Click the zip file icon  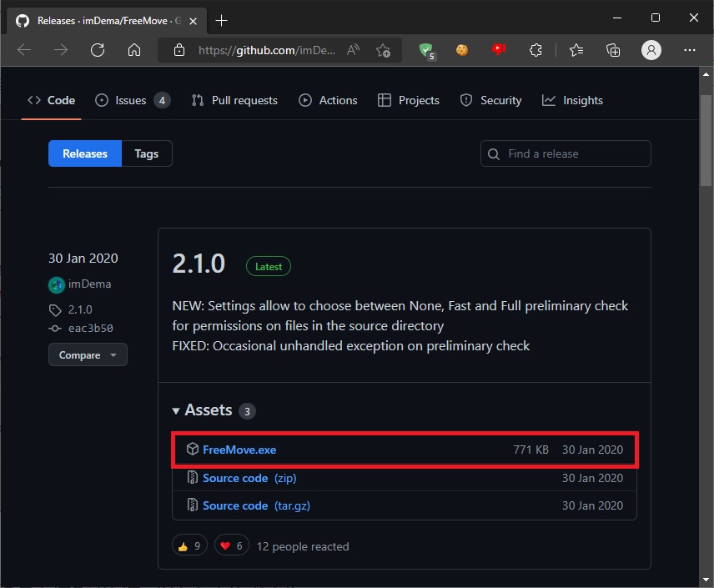tap(192, 477)
